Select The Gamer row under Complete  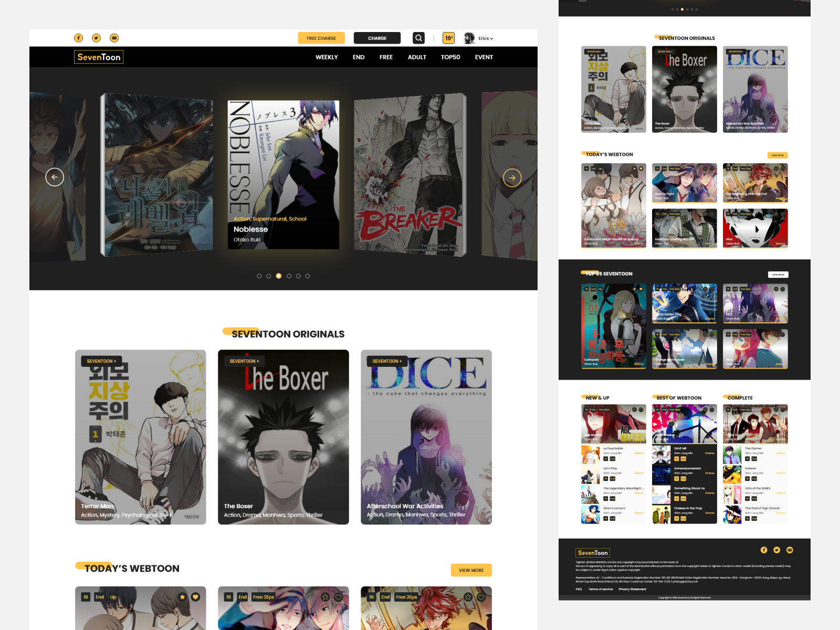coord(755,455)
